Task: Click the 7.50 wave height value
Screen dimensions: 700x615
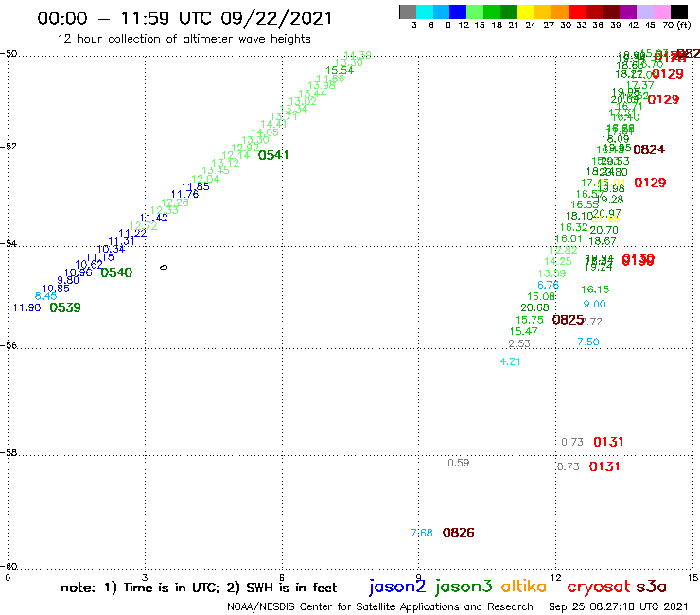Action: (588, 343)
